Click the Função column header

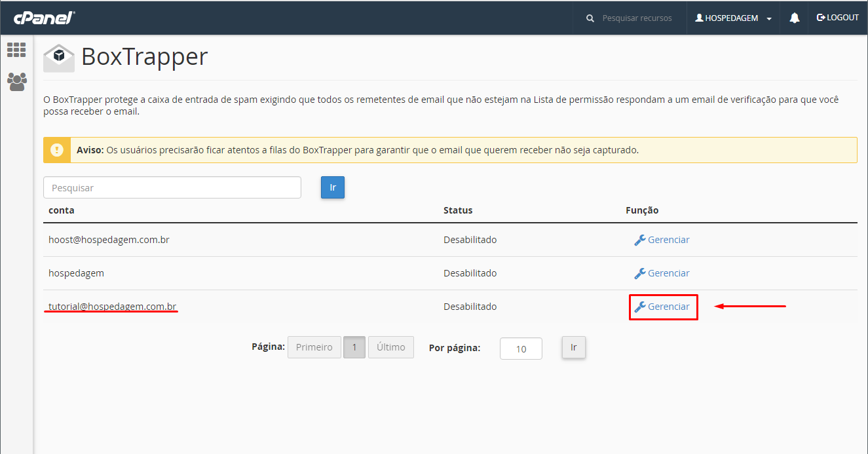pyautogui.click(x=642, y=210)
